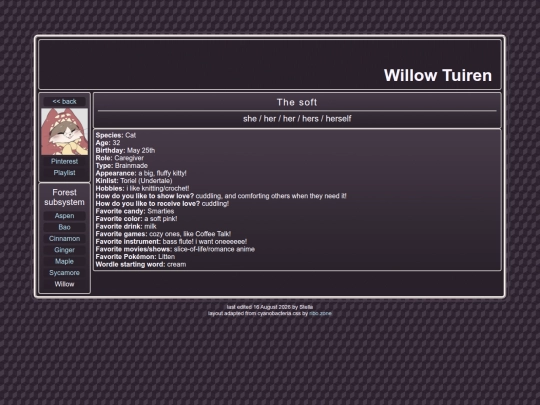Switch to Cinnamon's profile
This screenshot has width=540, height=405.
64,239
